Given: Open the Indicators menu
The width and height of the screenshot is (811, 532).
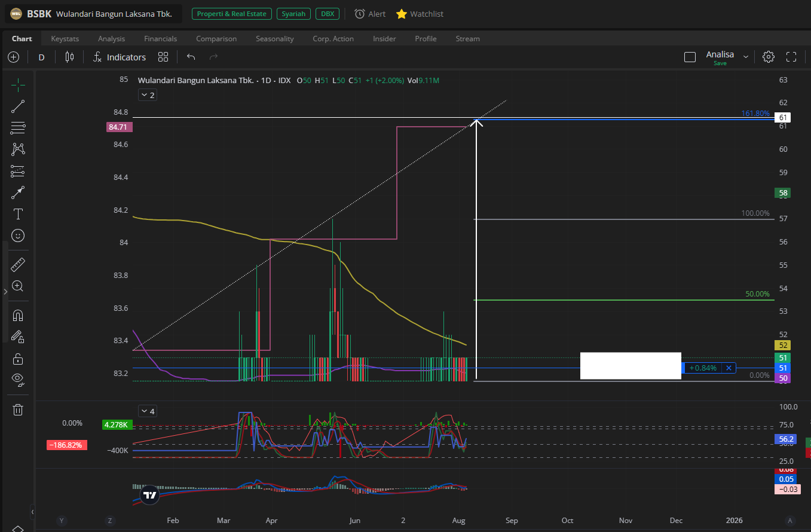Looking at the screenshot, I should click(120, 57).
